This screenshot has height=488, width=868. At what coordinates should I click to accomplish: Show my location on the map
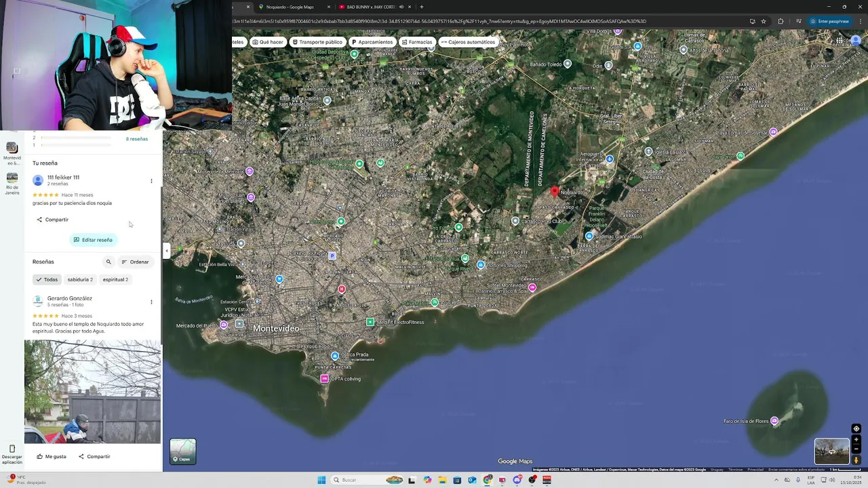(856, 428)
